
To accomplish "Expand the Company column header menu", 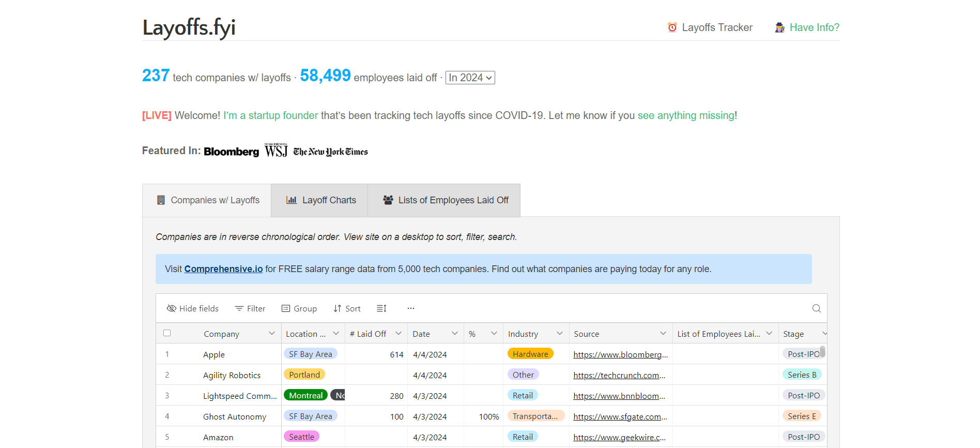I will pyautogui.click(x=272, y=334).
